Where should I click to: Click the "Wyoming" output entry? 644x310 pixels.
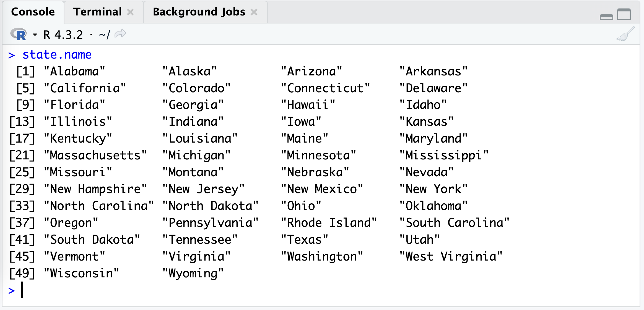193,273
